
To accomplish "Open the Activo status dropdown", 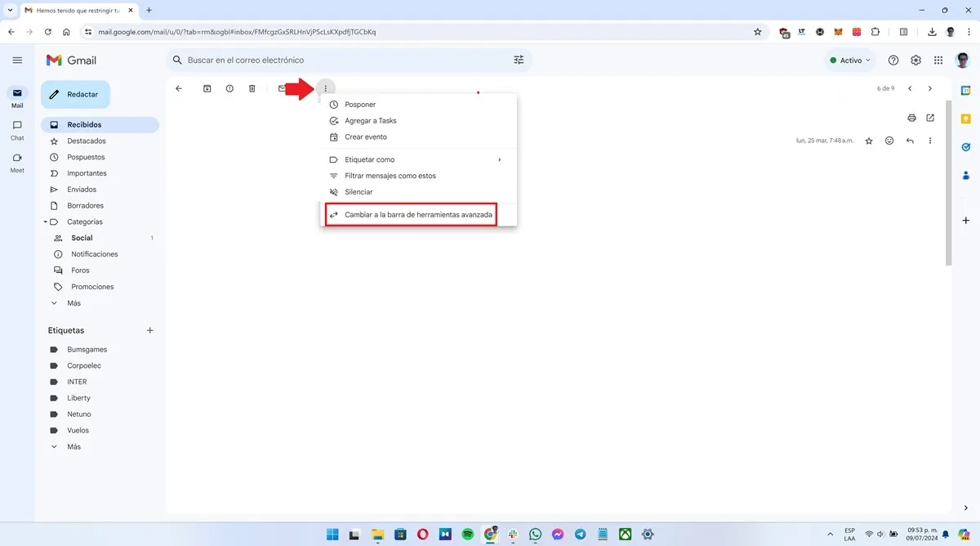I will (849, 59).
